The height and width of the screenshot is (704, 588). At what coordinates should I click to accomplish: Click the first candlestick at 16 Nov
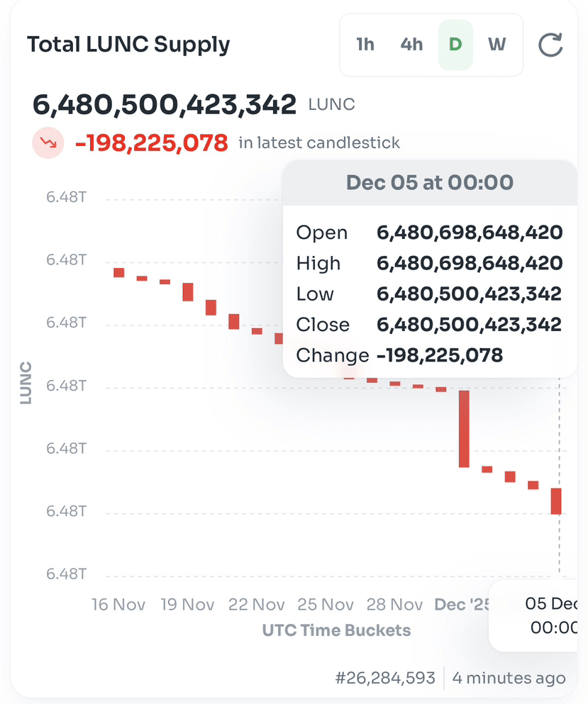tap(118, 272)
